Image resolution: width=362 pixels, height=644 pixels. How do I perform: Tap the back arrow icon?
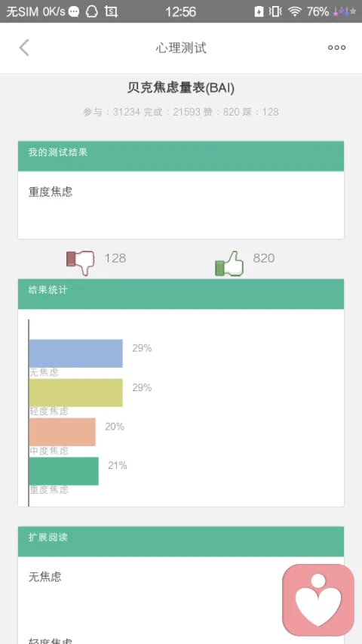tap(24, 48)
